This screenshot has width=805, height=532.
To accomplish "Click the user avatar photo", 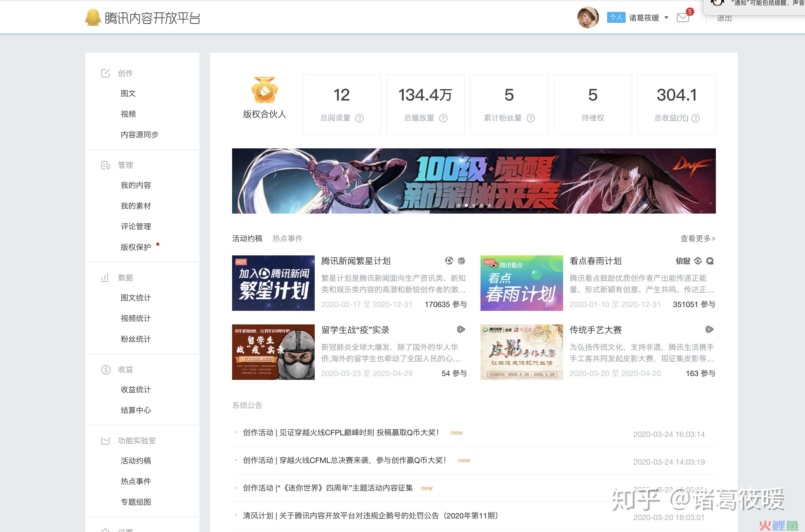I will pos(588,17).
